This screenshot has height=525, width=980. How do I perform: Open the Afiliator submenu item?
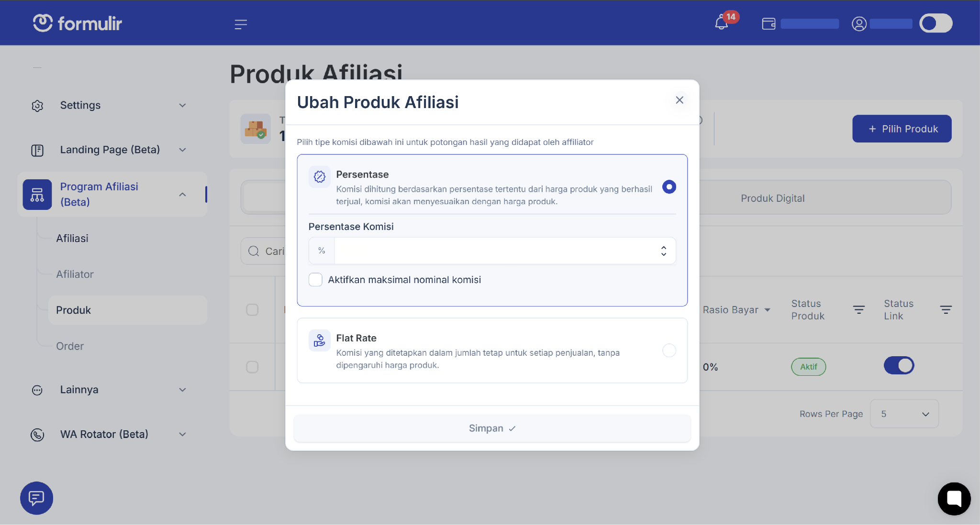(x=75, y=274)
